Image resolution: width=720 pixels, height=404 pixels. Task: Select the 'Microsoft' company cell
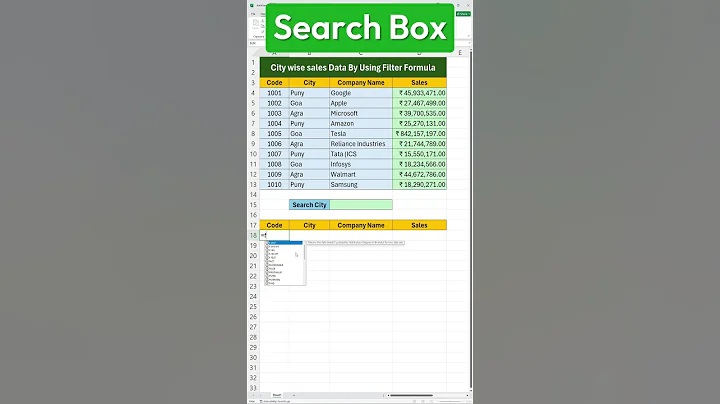point(361,113)
